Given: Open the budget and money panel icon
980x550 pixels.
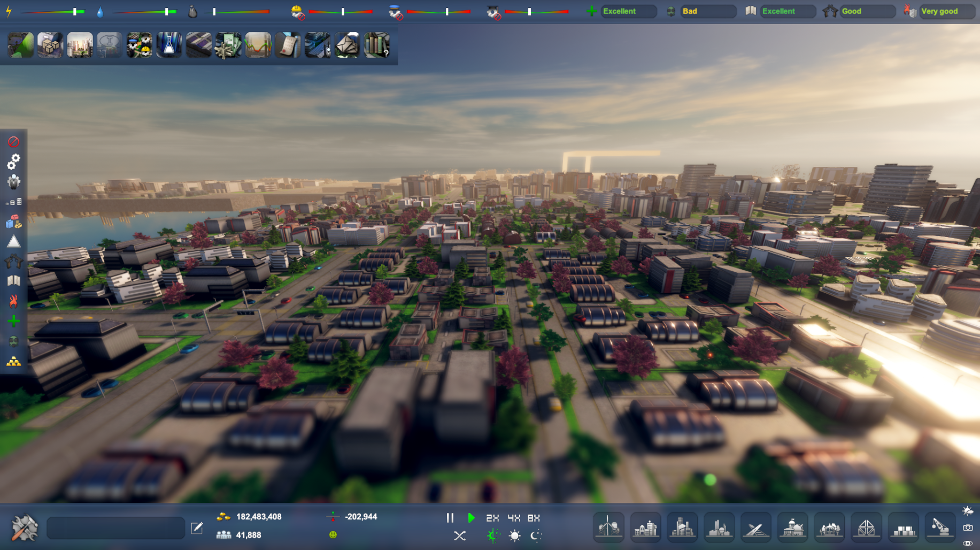Looking at the screenshot, I should pyautogui.click(x=228, y=45).
